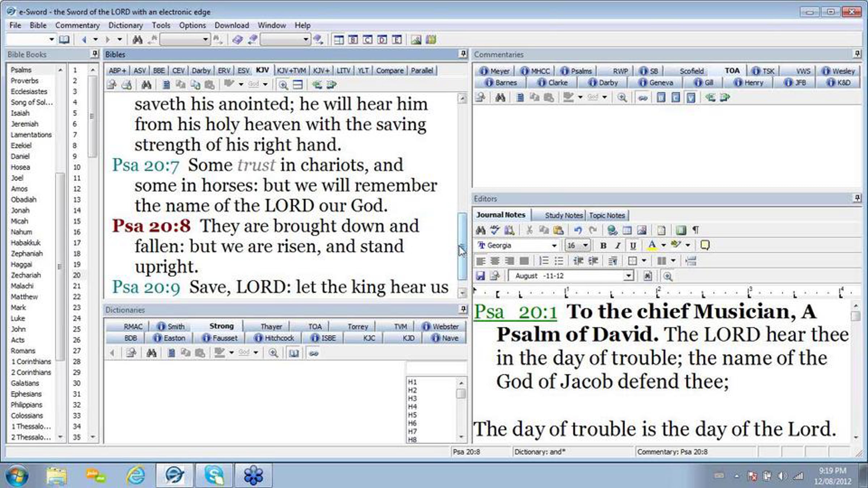
Task: Toggle Bold formatting in the editor
Action: [x=603, y=245]
